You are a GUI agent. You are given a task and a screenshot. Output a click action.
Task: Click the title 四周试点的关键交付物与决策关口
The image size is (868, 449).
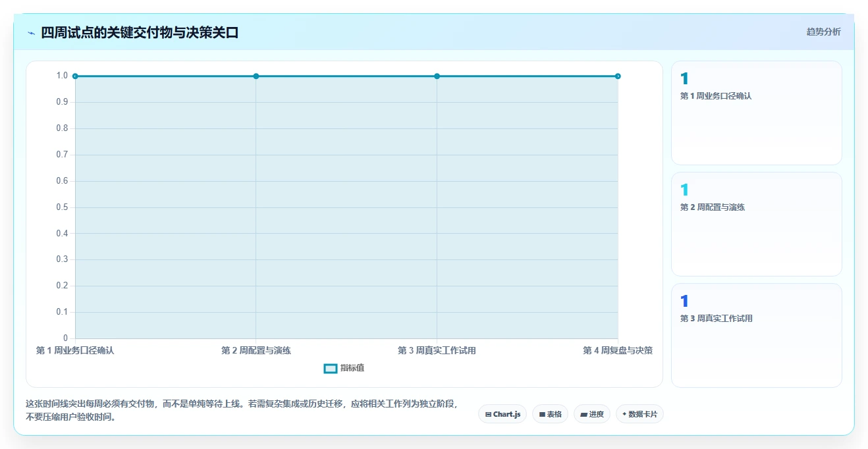pyautogui.click(x=140, y=32)
